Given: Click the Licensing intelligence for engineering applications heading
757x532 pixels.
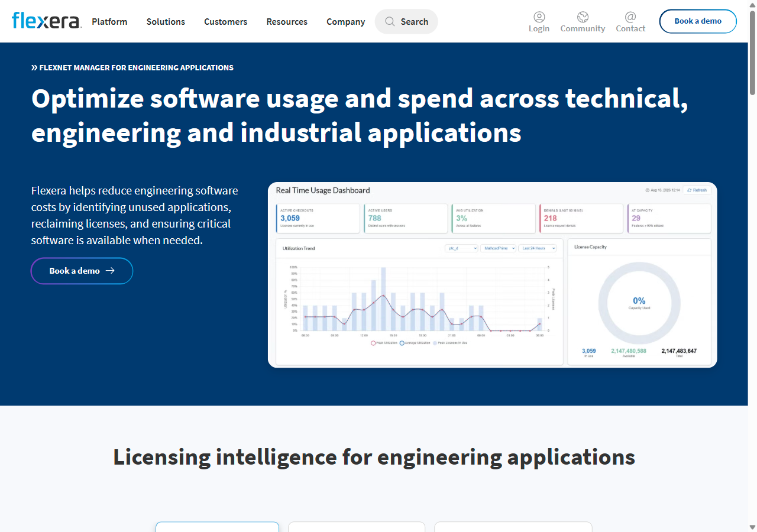Looking at the screenshot, I should (x=374, y=457).
